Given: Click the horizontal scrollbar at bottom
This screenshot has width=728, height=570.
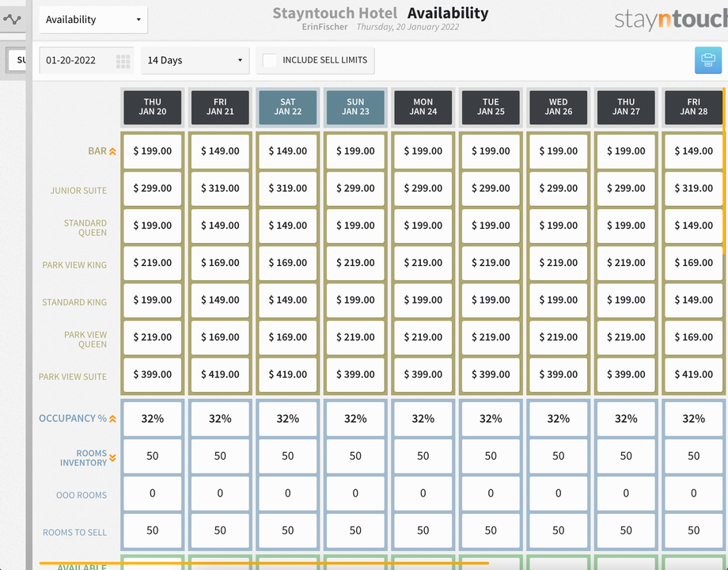Looking at the screenshot, I should [264, 563].
